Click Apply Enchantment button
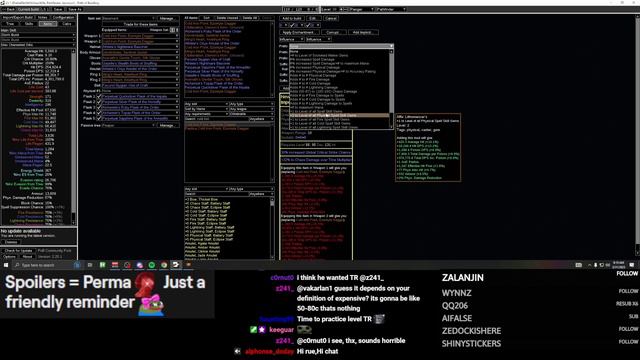The height and width of the screenshot is (360, 640). (x=298, y=32)
